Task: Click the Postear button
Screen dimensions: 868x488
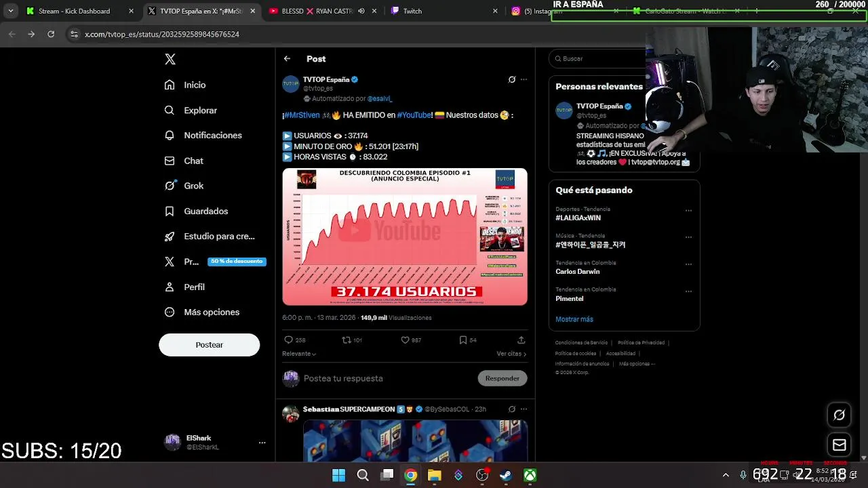Action: (x=209, y=344)
